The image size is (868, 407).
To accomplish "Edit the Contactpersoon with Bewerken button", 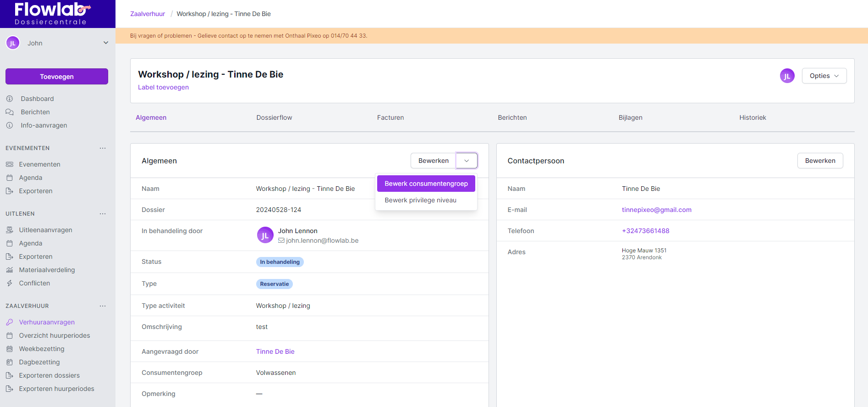I will [x=820, y=161].
